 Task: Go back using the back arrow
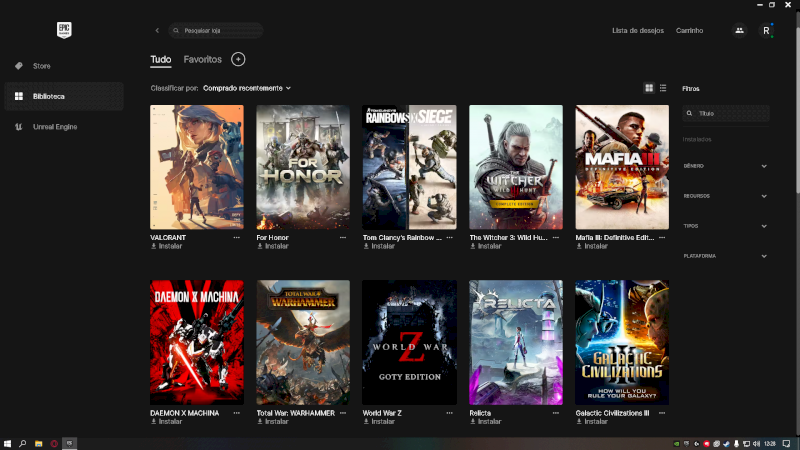pyautogui.click(x=157, y=31)
